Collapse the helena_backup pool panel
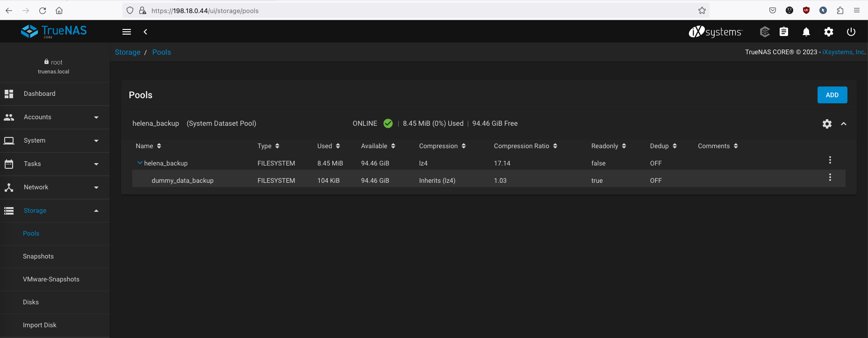This screenshot has width=868, height=338. tap(843, 124)
